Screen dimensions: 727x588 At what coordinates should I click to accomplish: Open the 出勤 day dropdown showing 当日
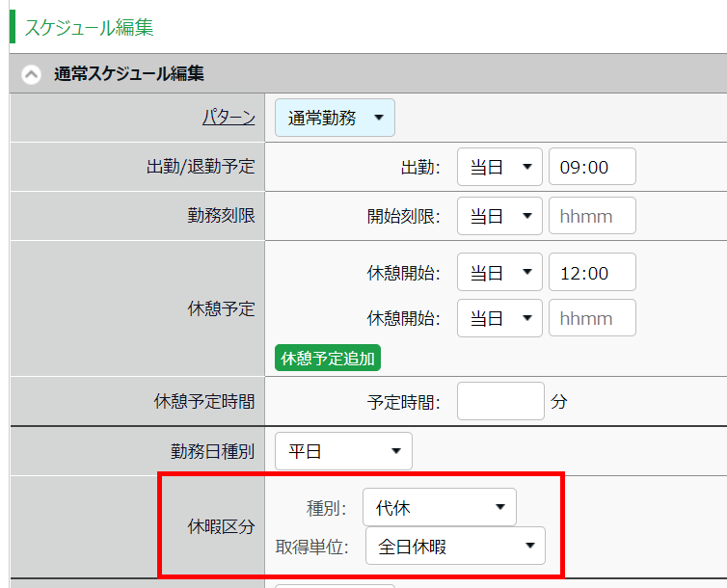[x=499, y=167]
